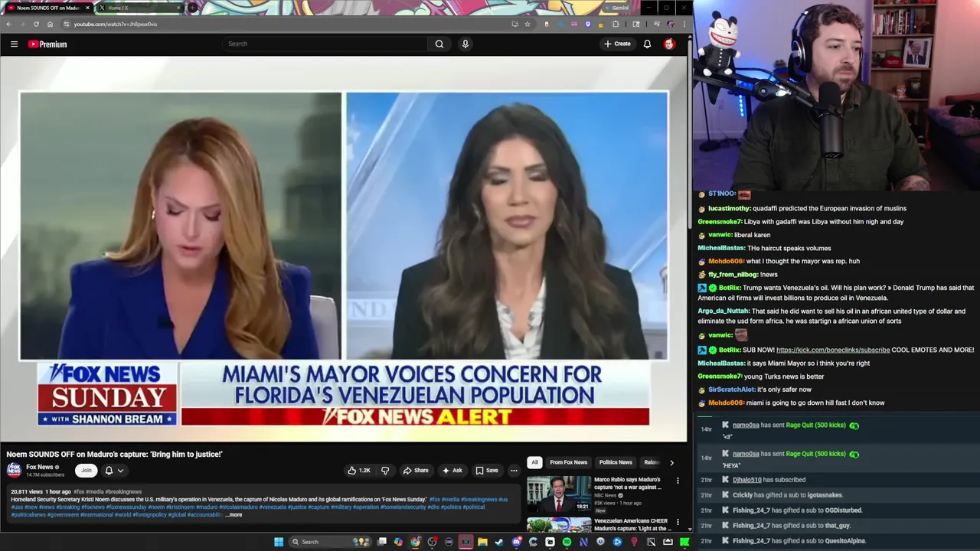Click username Djhalo510 in the activity feed

(747, 480)
